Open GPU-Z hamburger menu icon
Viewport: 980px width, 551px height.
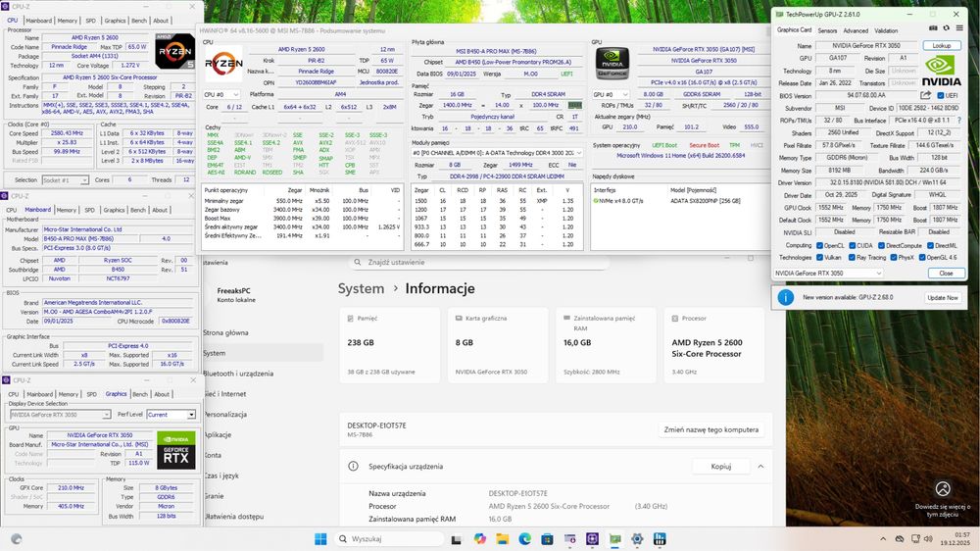959,28
